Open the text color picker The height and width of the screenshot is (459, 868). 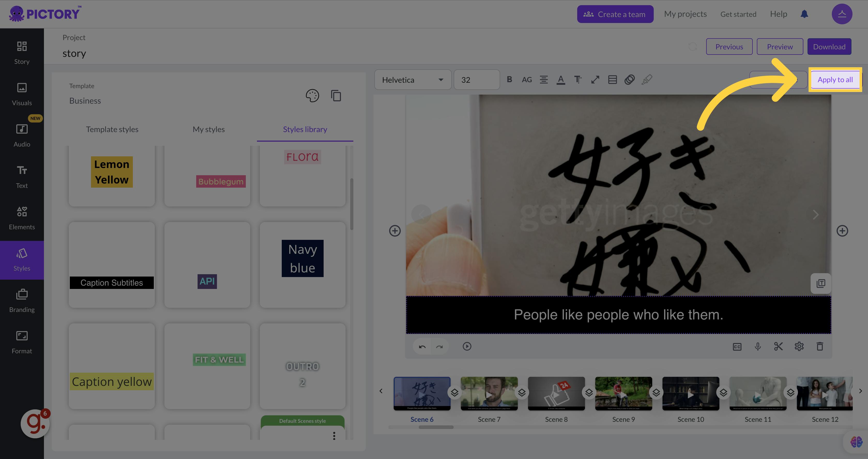561,80
